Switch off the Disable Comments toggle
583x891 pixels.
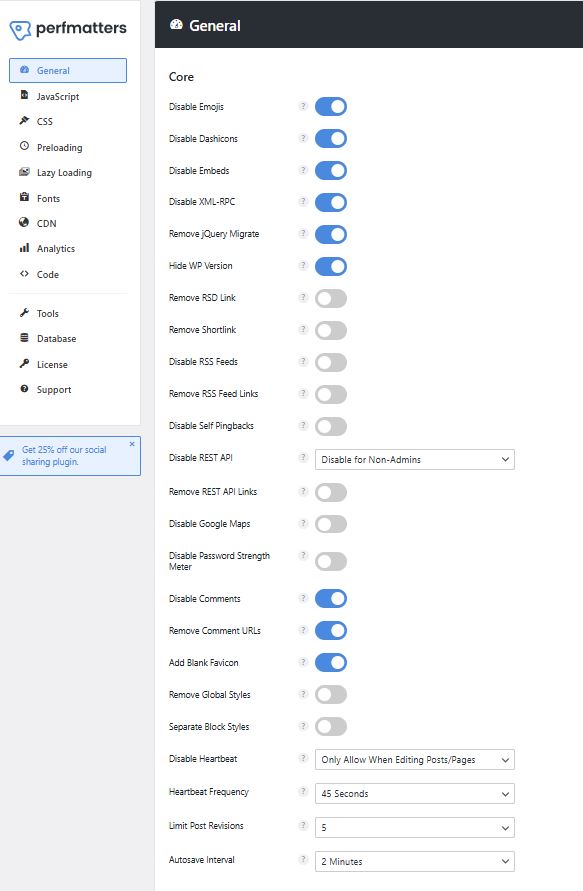click(x=331, y=598)
